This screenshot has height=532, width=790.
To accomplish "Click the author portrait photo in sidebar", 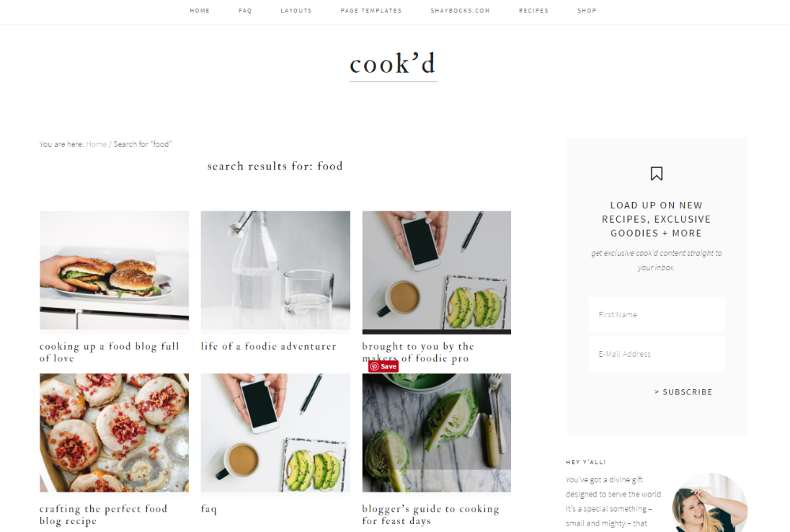I will pos(710,502).
